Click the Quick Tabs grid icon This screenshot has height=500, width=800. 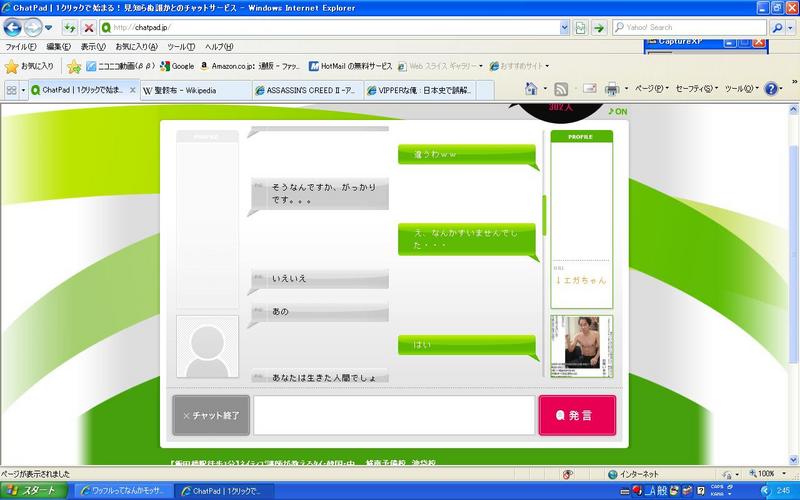click(11, 90)
